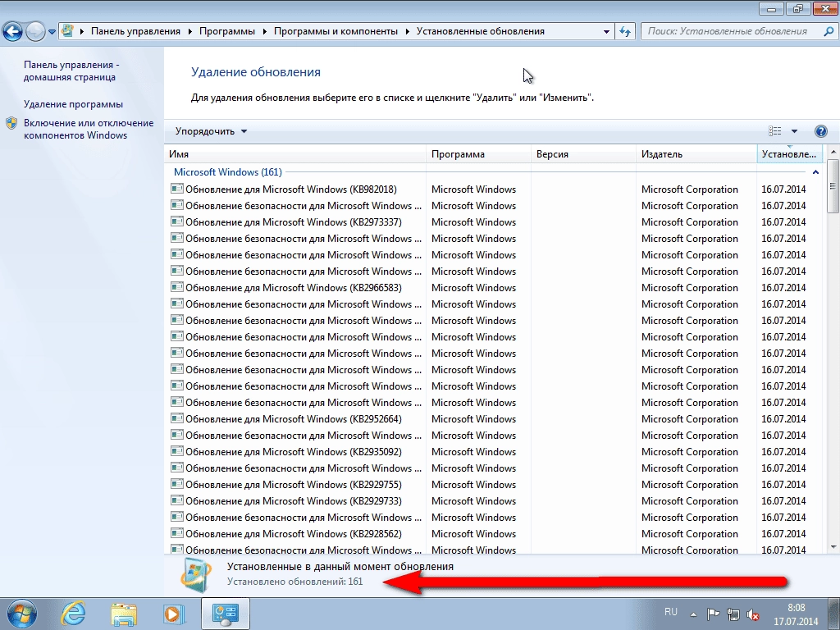Click the icon of update KB2935092
Screen dimensions: 840x630
point(177,451)
